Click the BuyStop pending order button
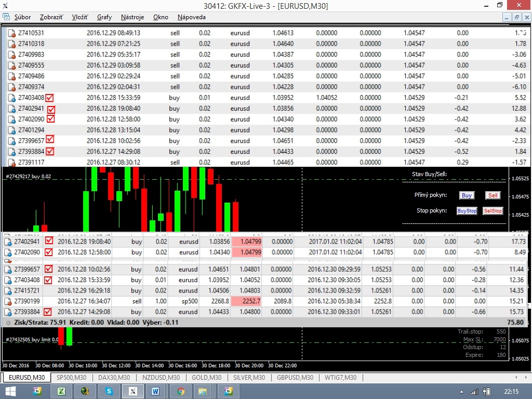Screen dimensions: 532x399 [467, 211]
